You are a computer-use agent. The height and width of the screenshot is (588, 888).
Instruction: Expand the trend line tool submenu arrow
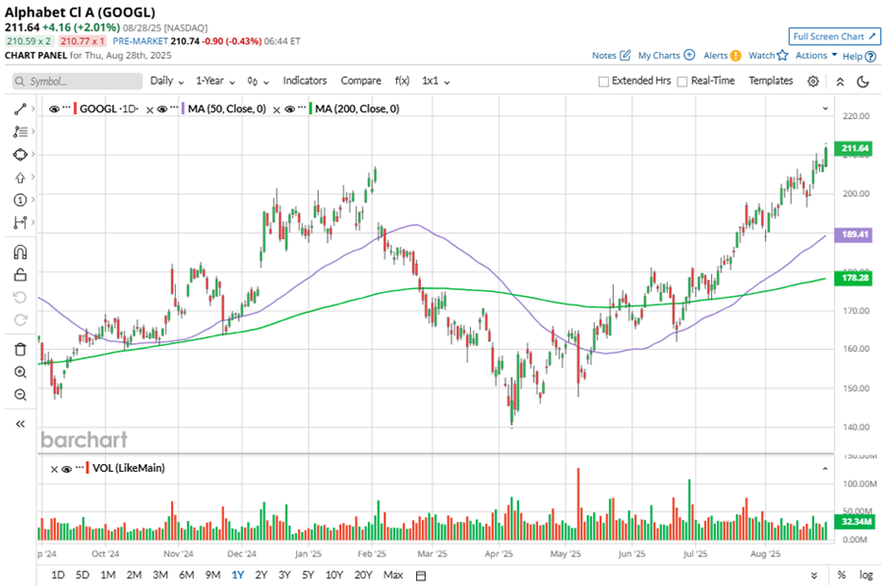coord(32,109)
